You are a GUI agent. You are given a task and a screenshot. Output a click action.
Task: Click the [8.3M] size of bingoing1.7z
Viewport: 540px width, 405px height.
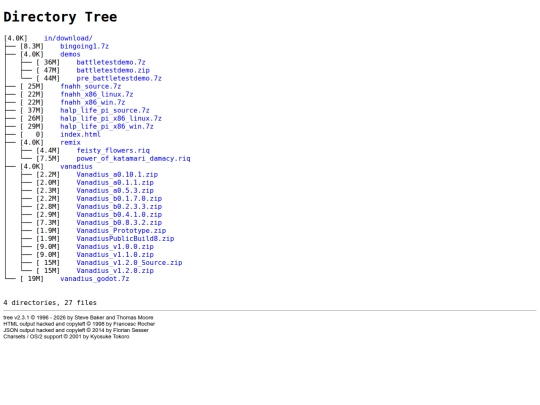(32, 46)
